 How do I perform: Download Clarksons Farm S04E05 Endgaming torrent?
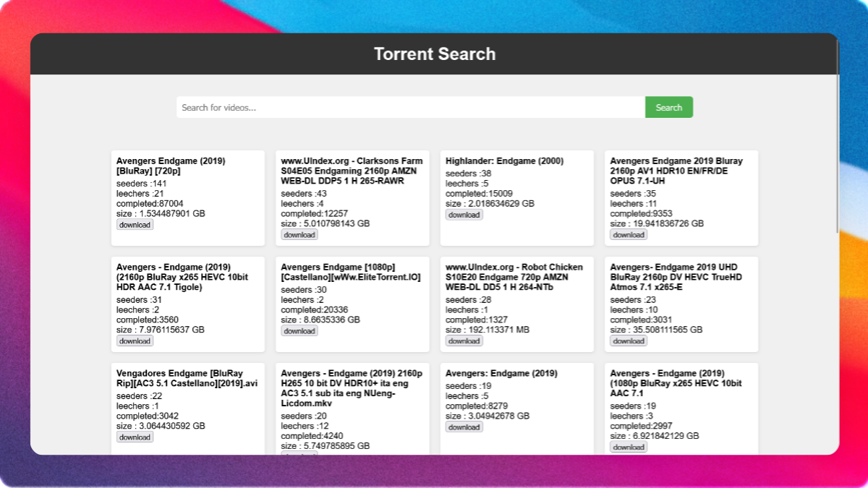click(x=299, y=235)
